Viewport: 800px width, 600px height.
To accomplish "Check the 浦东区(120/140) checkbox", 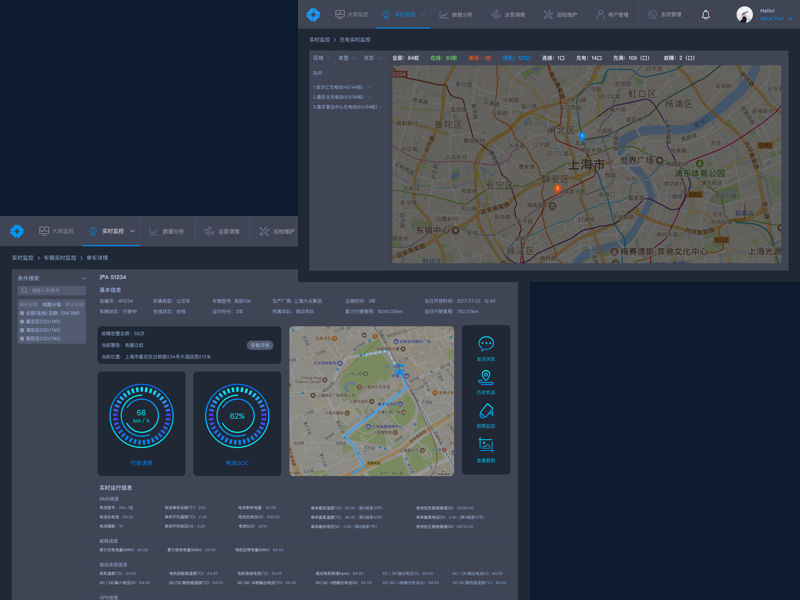I will point(22,330).
